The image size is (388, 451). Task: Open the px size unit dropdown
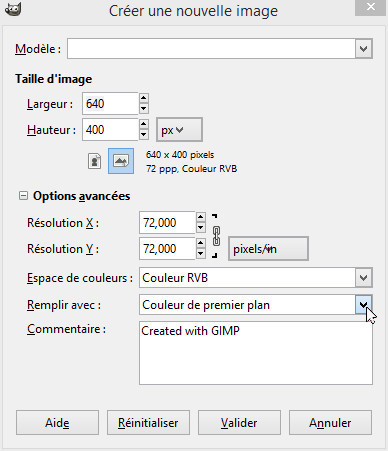tap(179, 130)
